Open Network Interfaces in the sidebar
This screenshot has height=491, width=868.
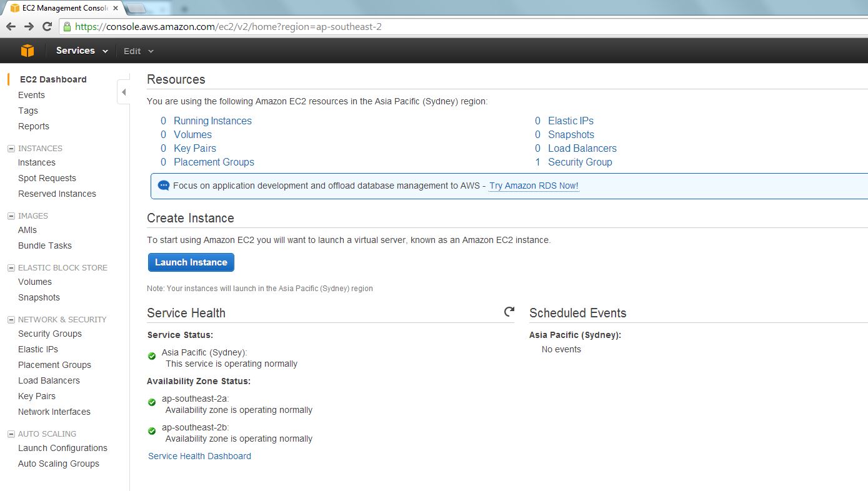click(54, 412)
